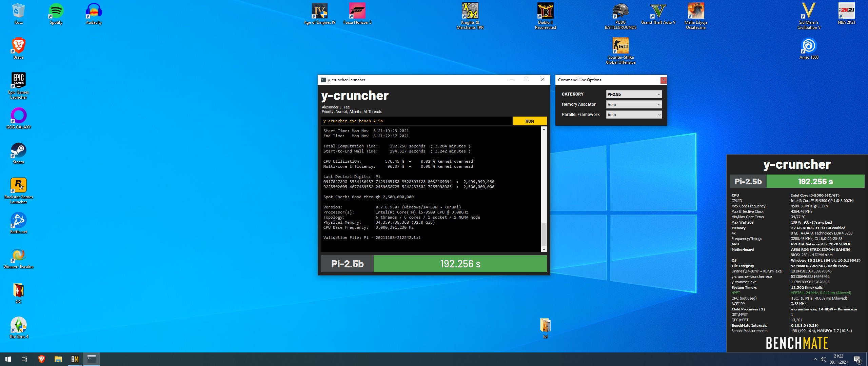Switch to the BenchMate taskbar button
Image resolution: width=868 pixels, height=366 pixels.
click(x=75, y=359)
